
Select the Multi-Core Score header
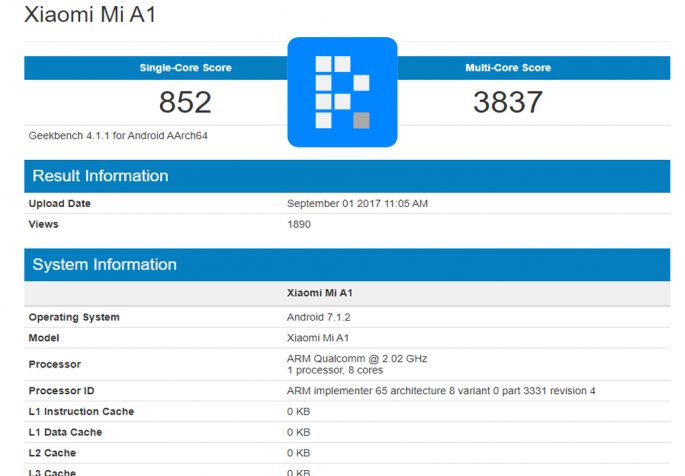tap(508, 68)
